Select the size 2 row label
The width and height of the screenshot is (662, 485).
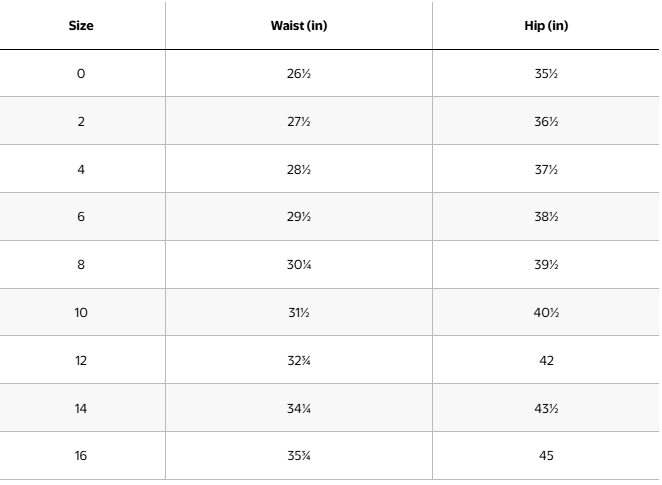(81, 122)
